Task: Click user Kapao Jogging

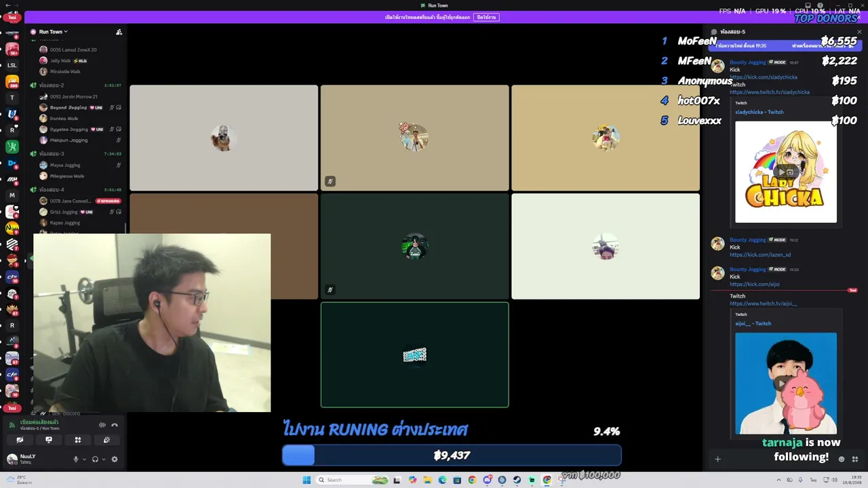Action: (x=65, y=222)
